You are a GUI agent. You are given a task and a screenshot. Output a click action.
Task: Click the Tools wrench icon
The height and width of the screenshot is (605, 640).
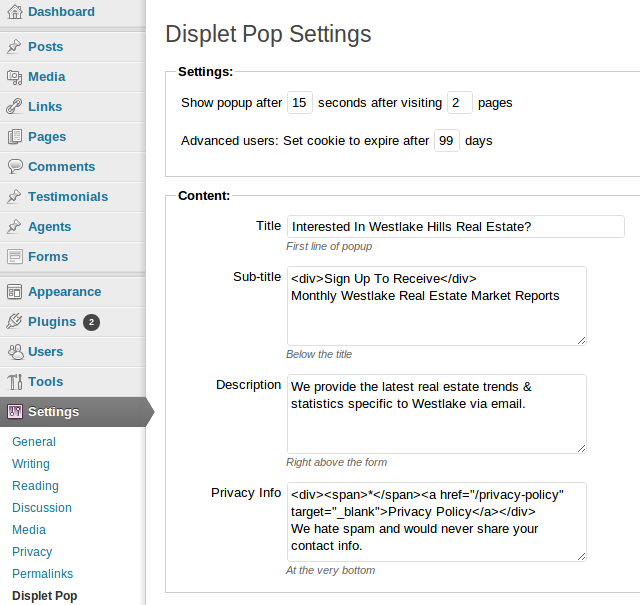pyautogui.click(x=14, y=382)
